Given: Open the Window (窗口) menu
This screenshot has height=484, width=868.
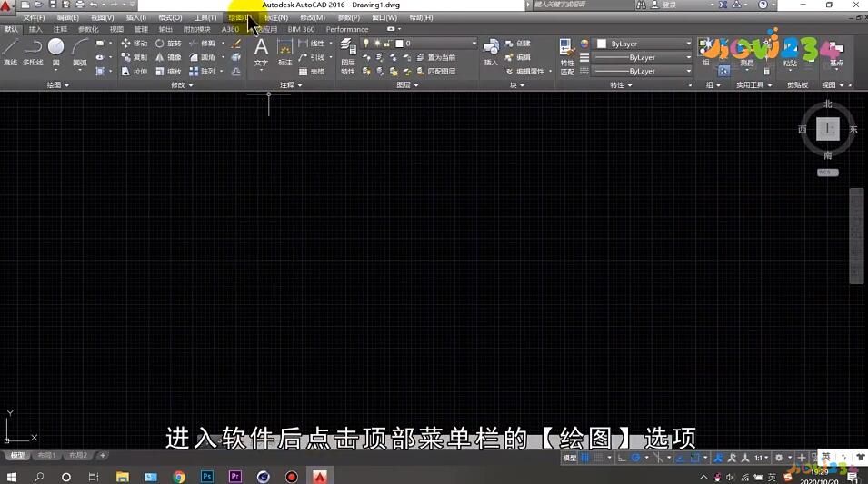Looking at the screenshot, I should tap(384, 17).
